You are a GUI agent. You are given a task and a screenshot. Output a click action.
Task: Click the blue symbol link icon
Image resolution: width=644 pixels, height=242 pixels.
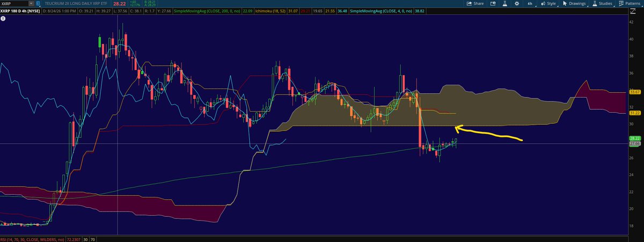tap(38, 3)
